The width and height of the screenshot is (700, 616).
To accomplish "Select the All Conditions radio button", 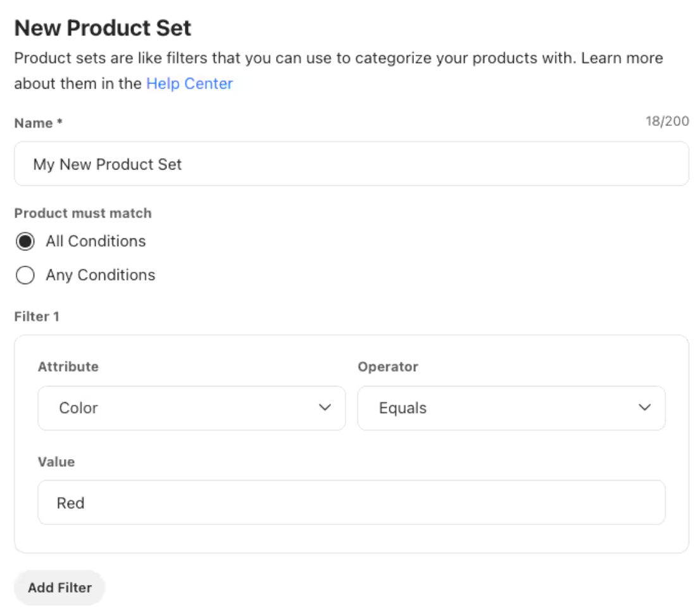I will pyautogui.click(x=25, y=242).
